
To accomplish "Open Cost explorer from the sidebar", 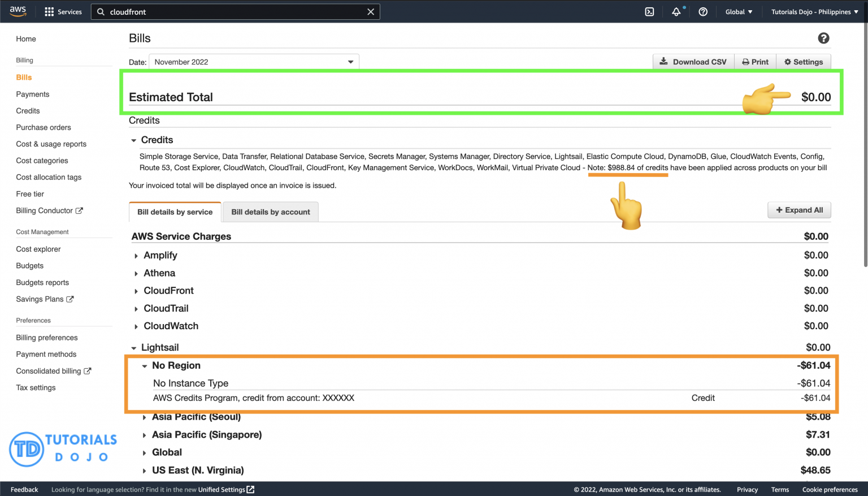I will (x=38, y=249).
